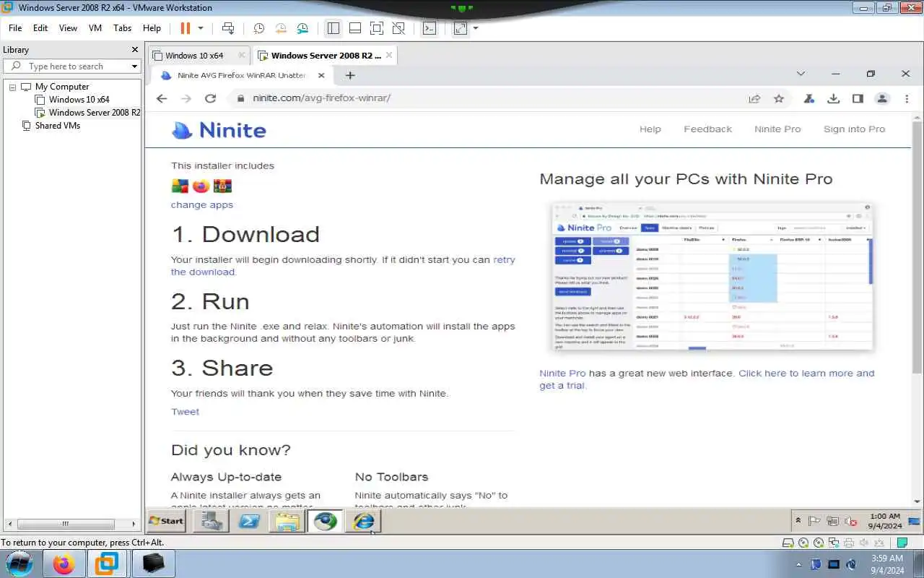Open the View menu in VMware
Viewport: 924px width, 578px height.
click(68, 27)
